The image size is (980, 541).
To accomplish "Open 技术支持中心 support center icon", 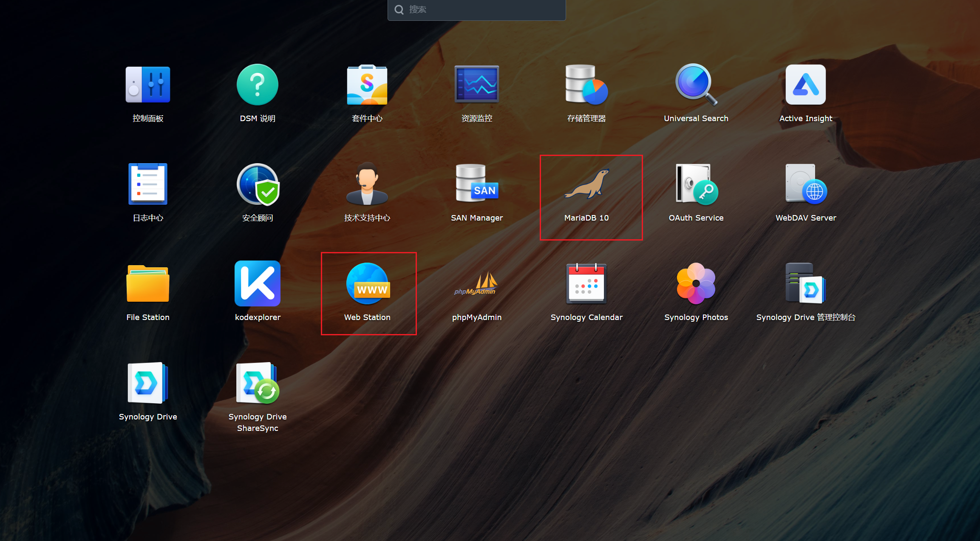I will click(x=367, y=183).
